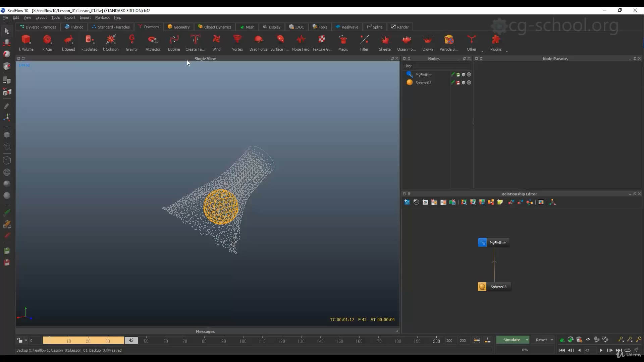Add a Vortex daemon

237,43
